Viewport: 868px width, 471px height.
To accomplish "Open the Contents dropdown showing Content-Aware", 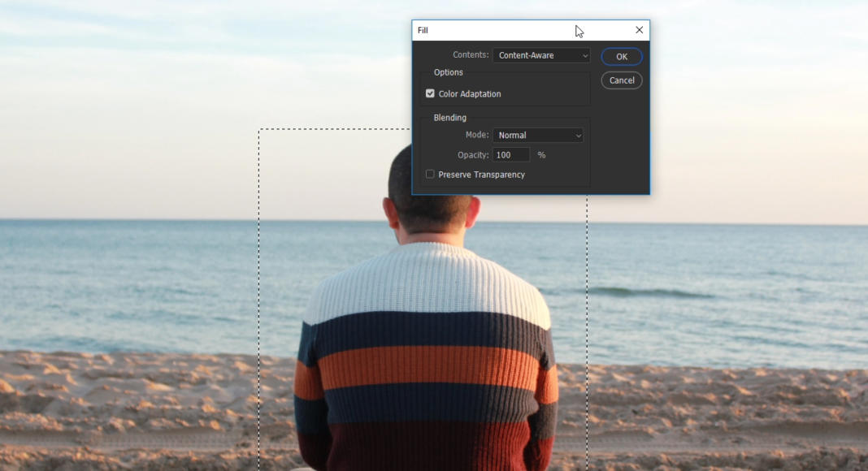I will click(x=540, y=55).
